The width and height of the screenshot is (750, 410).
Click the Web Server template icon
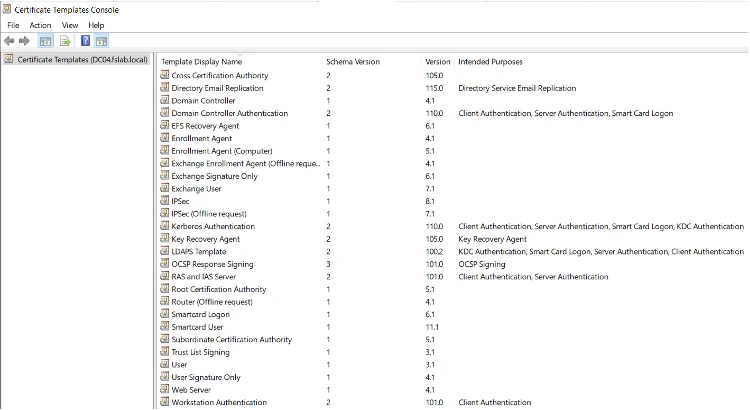[165, 389]
